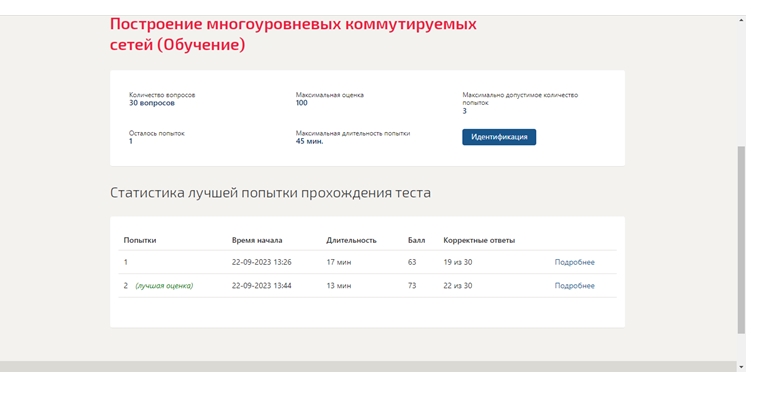Click the value 45 мин.

pyautogui.click(x=309, y=141)
